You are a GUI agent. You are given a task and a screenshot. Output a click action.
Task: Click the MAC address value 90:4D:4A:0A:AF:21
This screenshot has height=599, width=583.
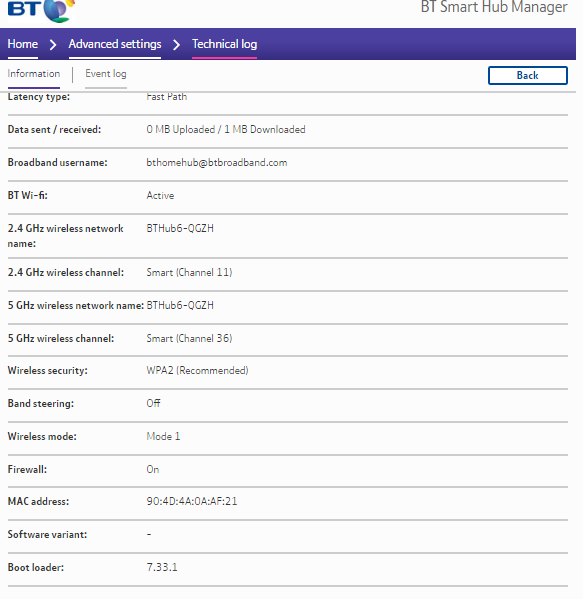coord(192,501)
